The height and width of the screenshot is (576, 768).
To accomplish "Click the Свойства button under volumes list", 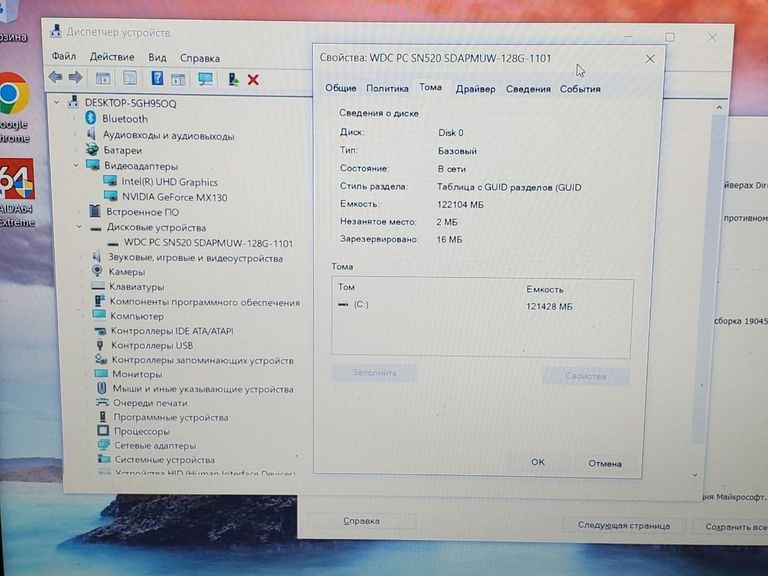I will click(585, 376).
